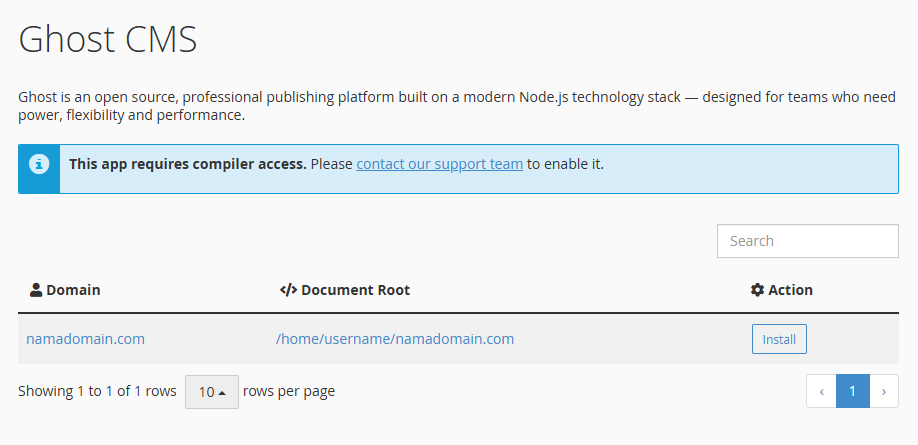Click the code brackets icon beside Document Root
918x445 pixels.
point(288,290)
